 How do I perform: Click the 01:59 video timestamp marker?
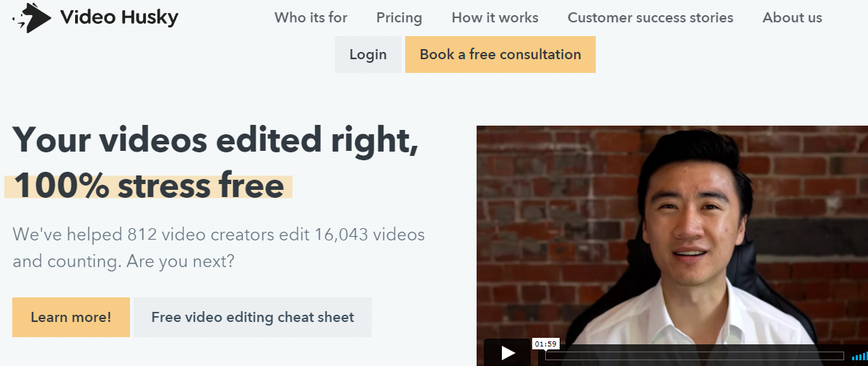(x=545, y=344)
